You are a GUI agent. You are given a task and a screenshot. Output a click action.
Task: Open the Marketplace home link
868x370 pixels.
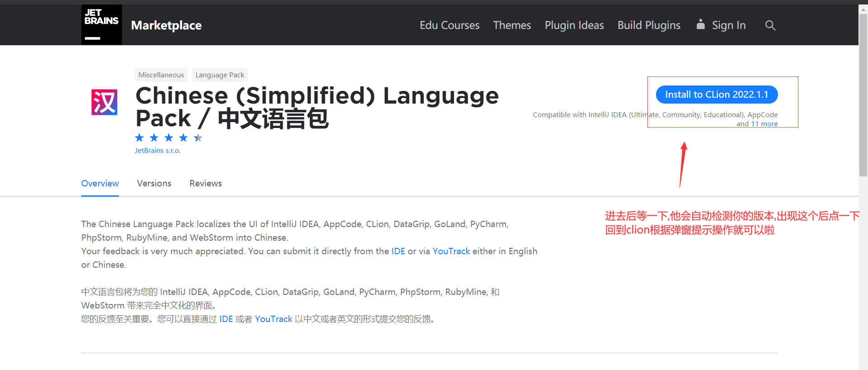166,25
